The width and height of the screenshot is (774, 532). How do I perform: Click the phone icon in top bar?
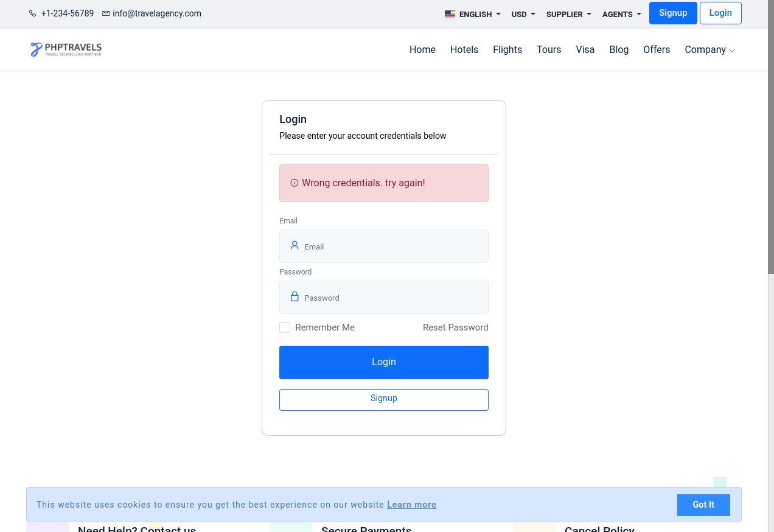coord(33,13)
